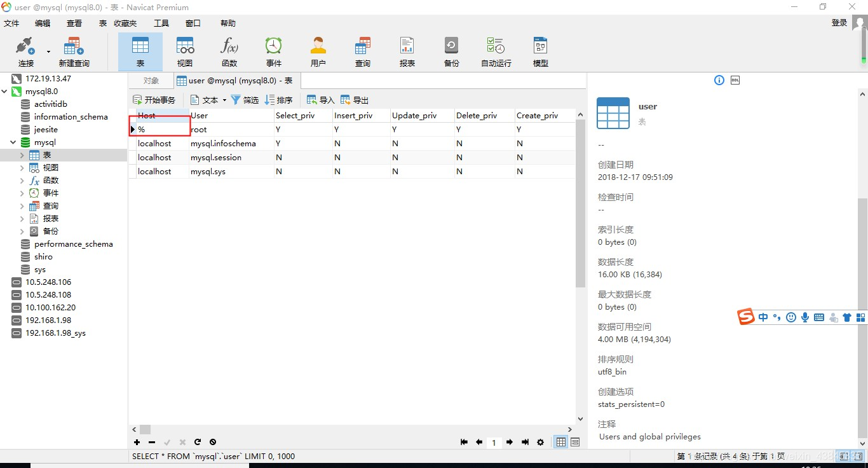868x468 pixels.
Task: Open the 文本 dropdown arrow
Action: [x=224, y=100]
